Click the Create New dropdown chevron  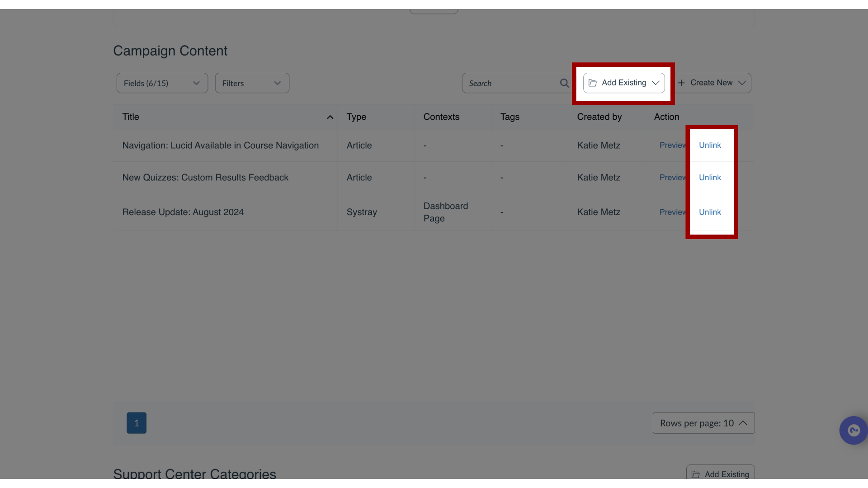point(742,82)
